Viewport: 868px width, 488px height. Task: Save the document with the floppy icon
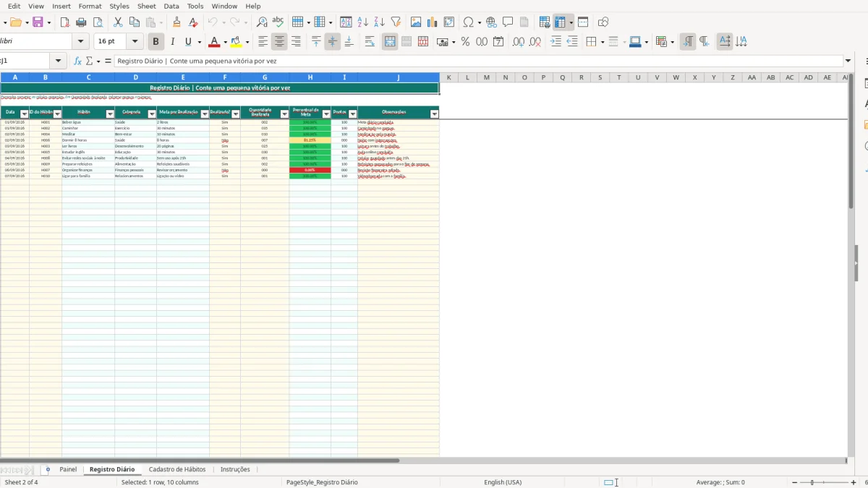[38, 22]
